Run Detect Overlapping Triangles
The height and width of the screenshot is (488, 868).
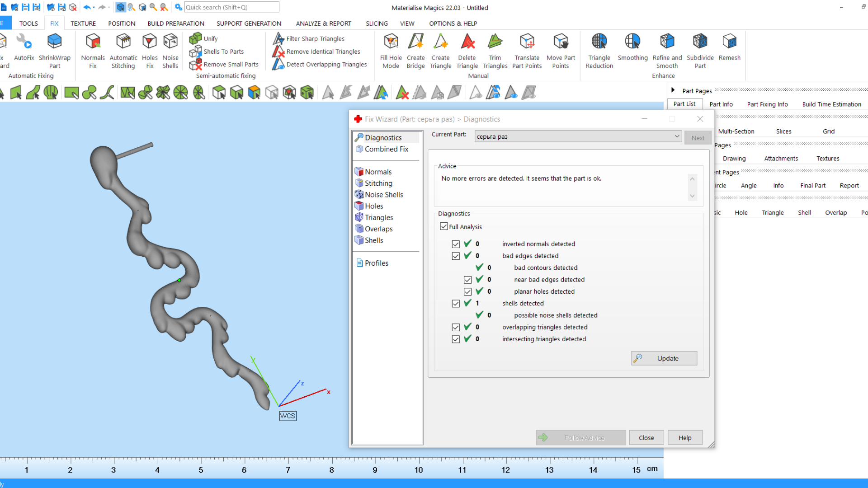pos(320,65)
